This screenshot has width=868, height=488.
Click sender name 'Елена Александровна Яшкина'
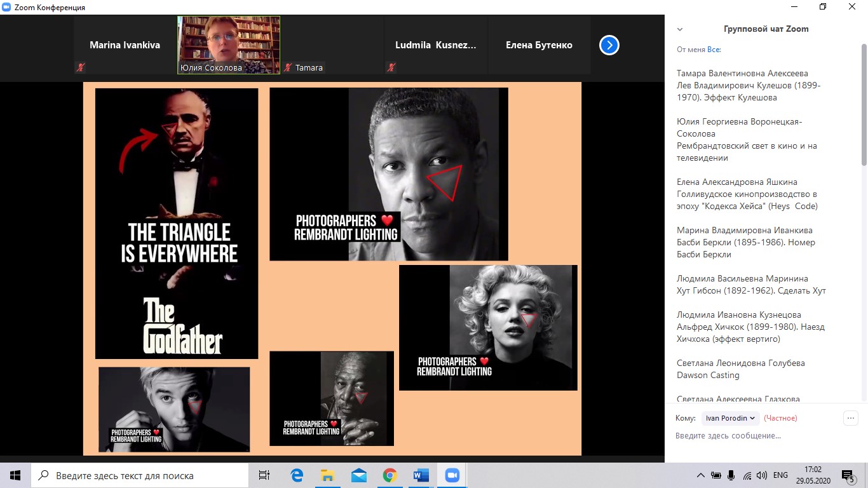[737, 182]
